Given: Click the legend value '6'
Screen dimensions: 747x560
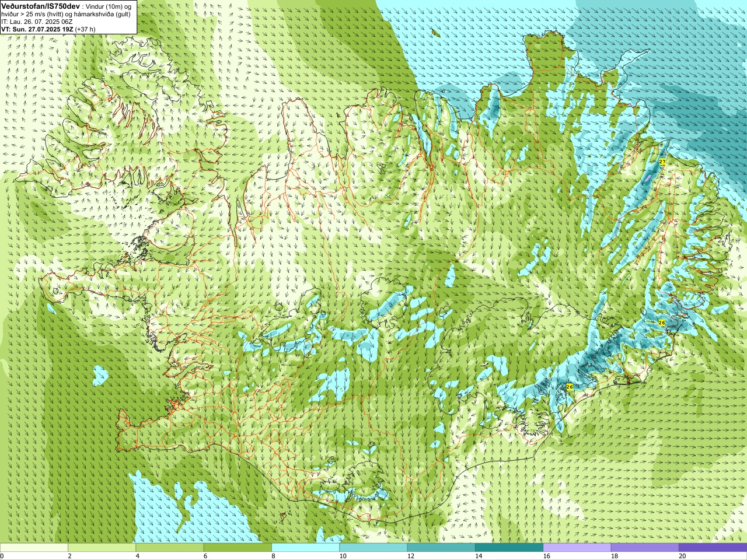Looking at the screenshot, I should pos(205,556).
